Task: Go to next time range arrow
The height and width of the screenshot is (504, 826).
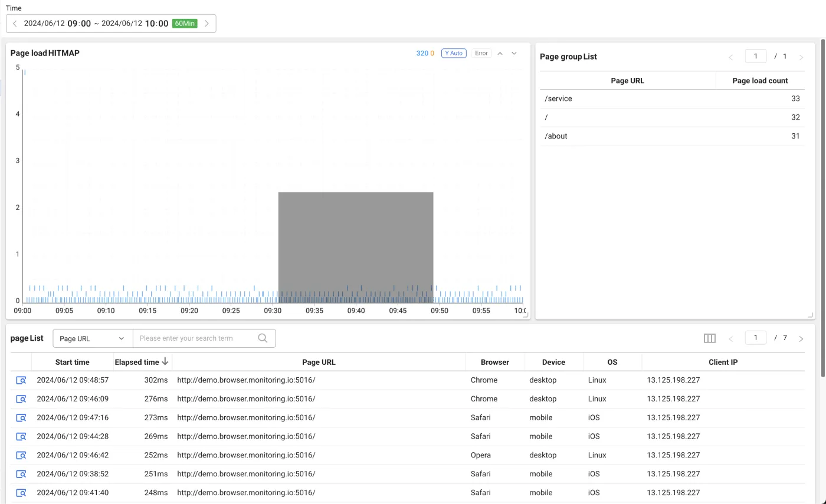Action: [x=206, y=24]
